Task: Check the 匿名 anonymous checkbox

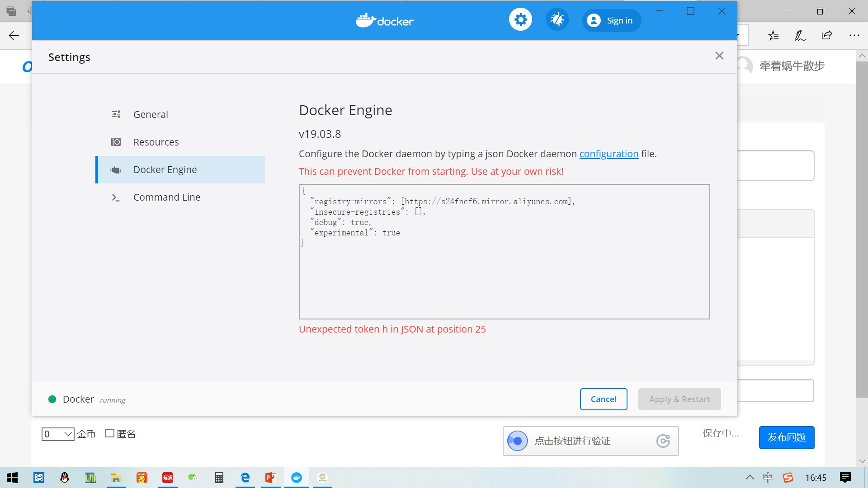Action: [109, 433]
